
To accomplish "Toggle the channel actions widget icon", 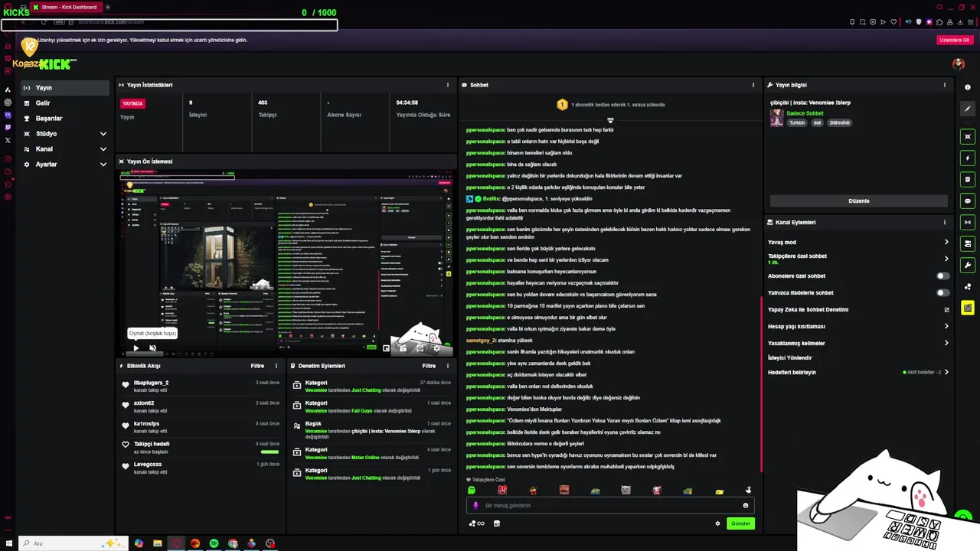I will [968, 244].
